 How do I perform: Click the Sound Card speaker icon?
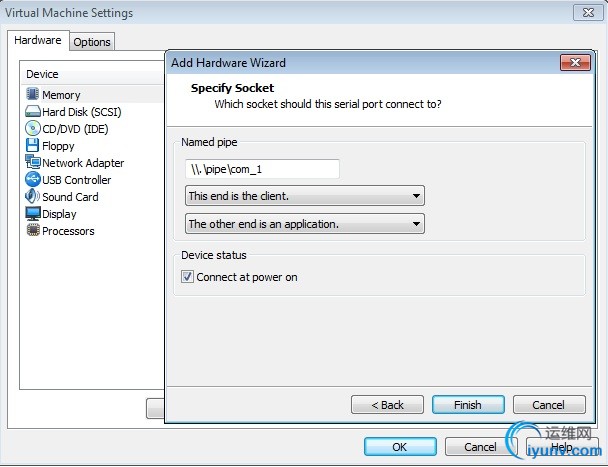32,196
